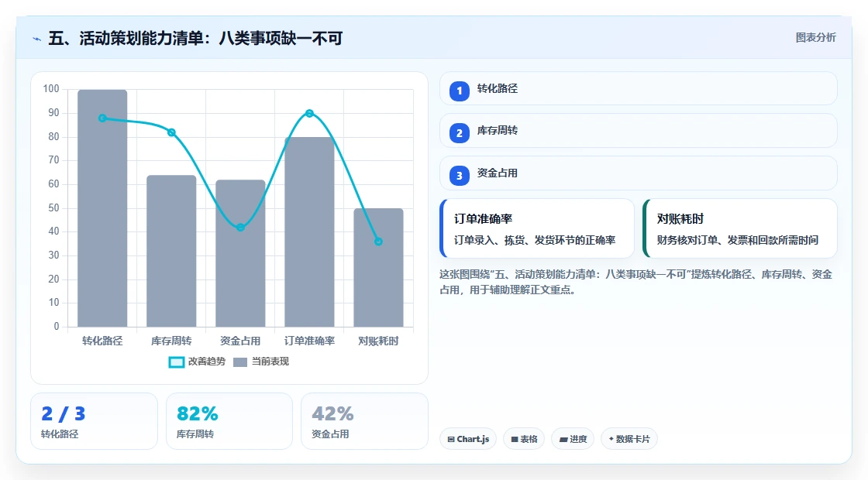Screen dimensions: 868x480
Task: Click the 对账耗时 bar in the chart
Action: click(379, 268)
